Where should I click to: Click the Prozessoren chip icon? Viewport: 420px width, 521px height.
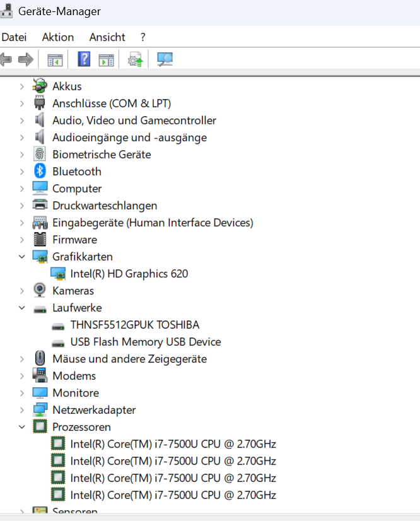(40, 426)
